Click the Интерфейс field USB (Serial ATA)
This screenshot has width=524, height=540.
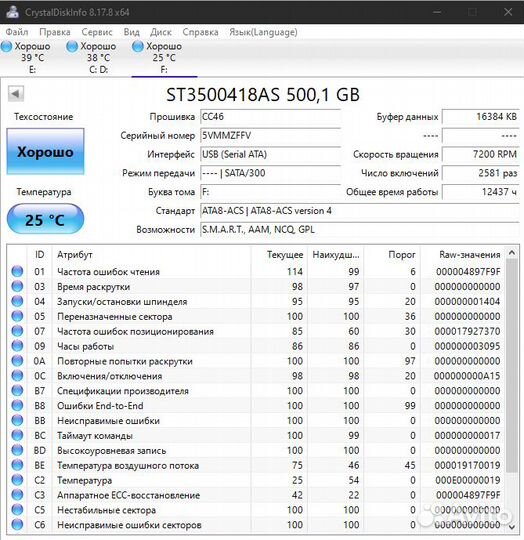coord(270,154)
